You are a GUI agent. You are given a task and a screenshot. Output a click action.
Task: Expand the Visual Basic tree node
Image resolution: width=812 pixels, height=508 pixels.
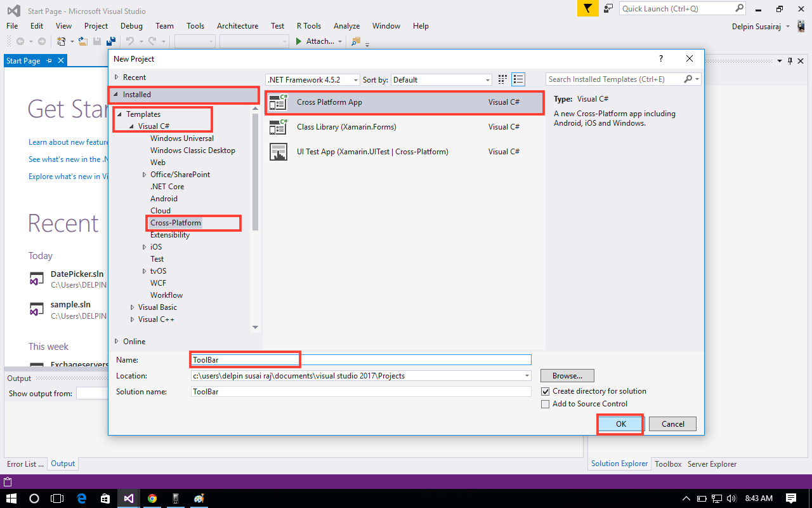tap(133, 307)
